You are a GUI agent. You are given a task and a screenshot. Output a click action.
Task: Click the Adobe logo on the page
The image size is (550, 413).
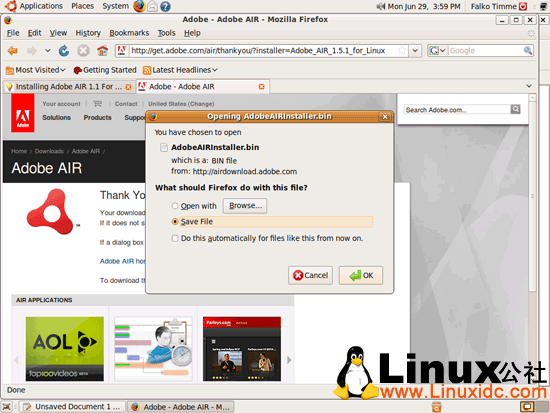(23, 113)
